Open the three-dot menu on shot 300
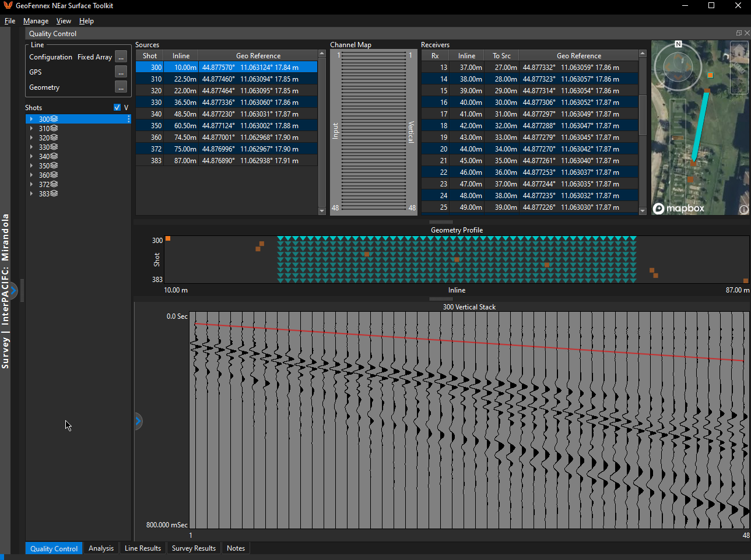The image size is (751, 560). 128,119
